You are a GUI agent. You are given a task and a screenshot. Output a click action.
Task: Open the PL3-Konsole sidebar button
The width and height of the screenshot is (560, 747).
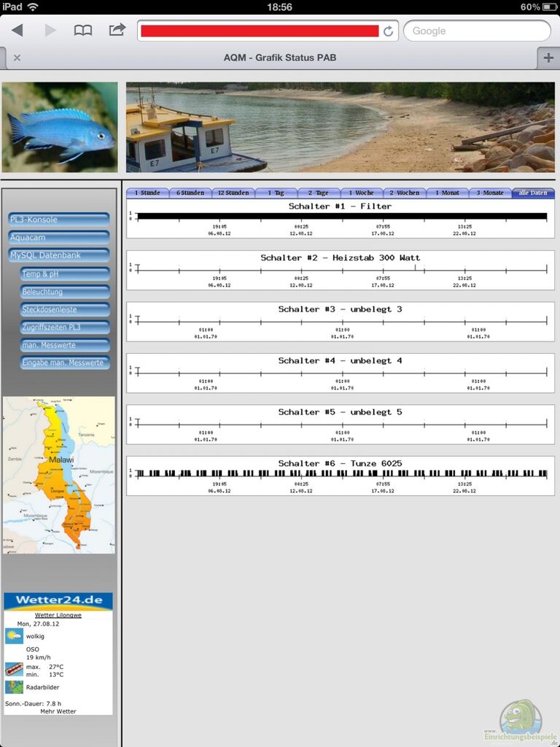coord(59,220)
